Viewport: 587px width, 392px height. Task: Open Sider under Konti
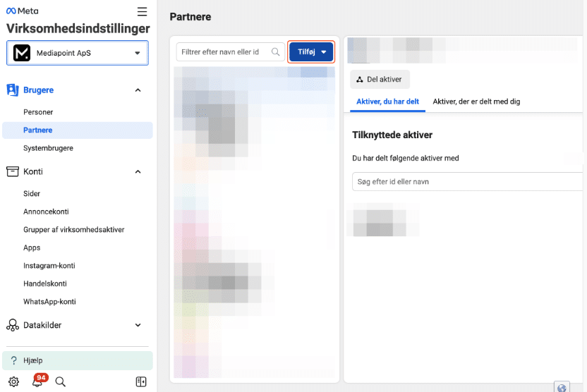[32, 194]
